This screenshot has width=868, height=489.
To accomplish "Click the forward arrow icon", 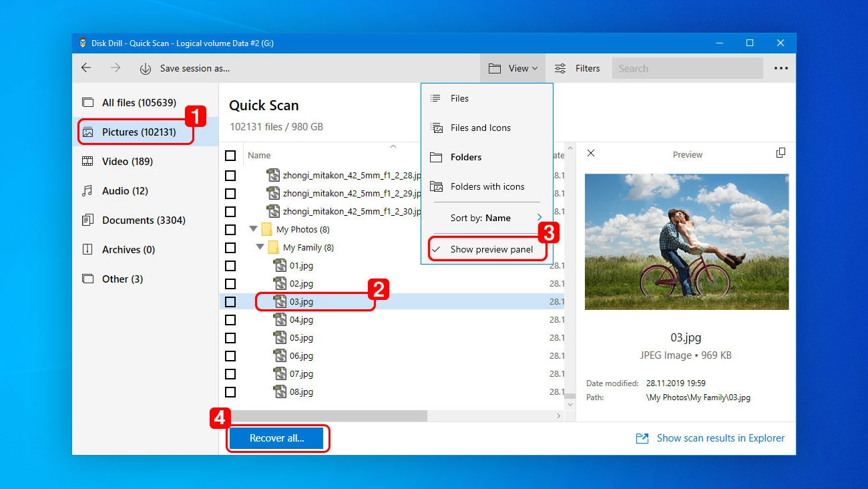I will (116, 68).
